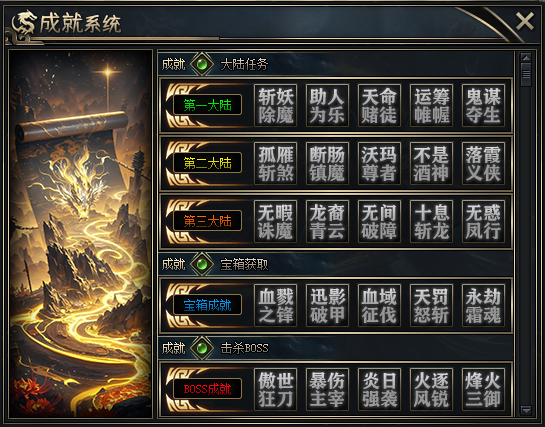Toggle green gem beside 大陆任务
Image resolution: width=545 pixels, height=427 pixels.
[202, 64]
